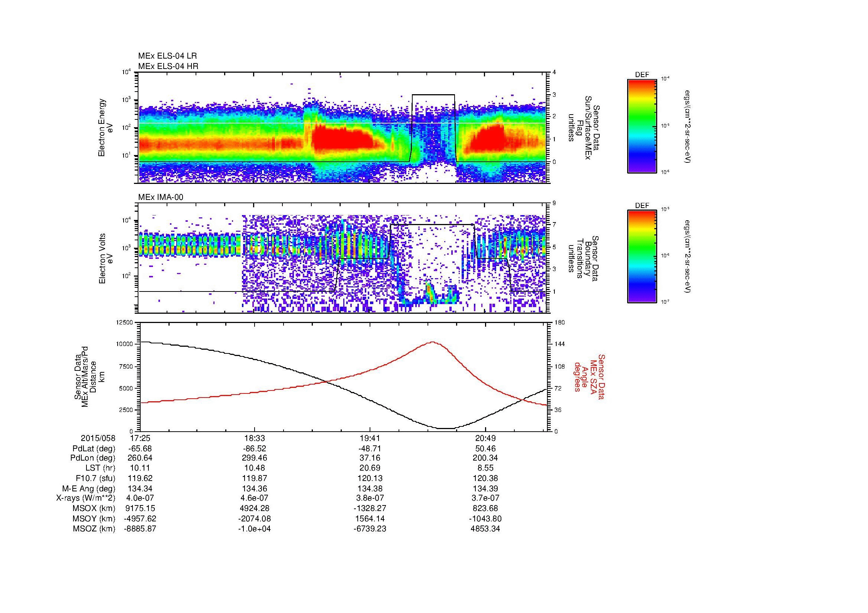The width and height of the screenshot is (868, 613).
Task: Click the 10000 altitude axis tick
Action: coord(125,344)
